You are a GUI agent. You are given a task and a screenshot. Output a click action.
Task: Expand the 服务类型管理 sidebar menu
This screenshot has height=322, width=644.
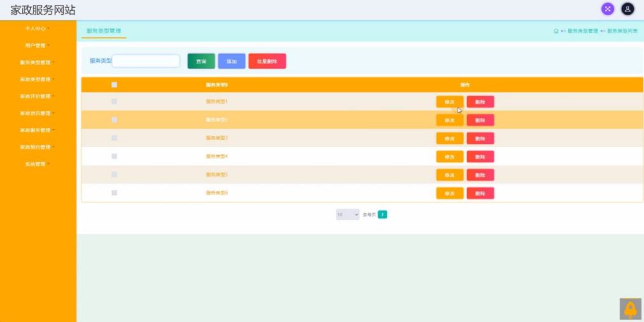[x=37, y=62]
